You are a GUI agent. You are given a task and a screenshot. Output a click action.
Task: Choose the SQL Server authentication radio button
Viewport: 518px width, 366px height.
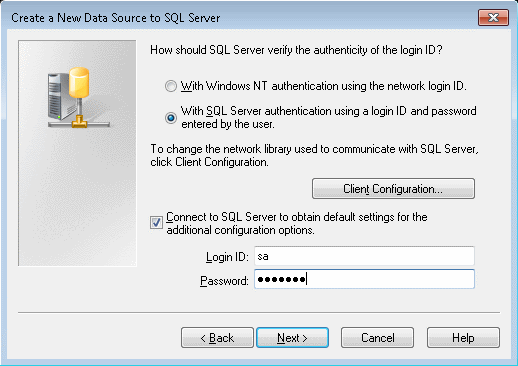(x=171, y=118)
